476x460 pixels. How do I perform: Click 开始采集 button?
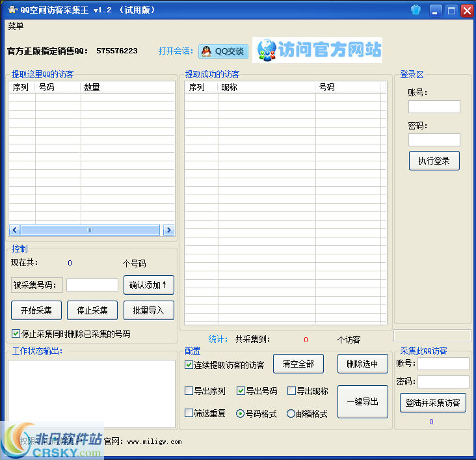point(36,310)
